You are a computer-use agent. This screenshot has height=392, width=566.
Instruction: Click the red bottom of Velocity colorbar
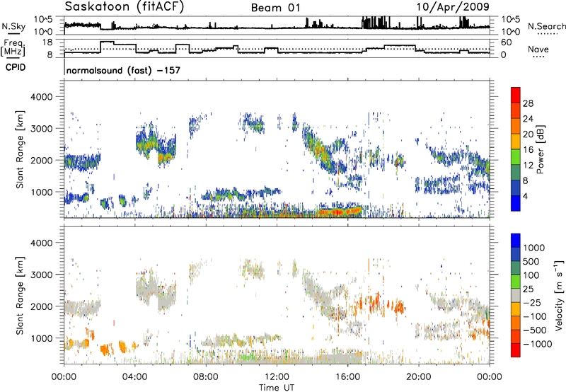pos(516,350)
